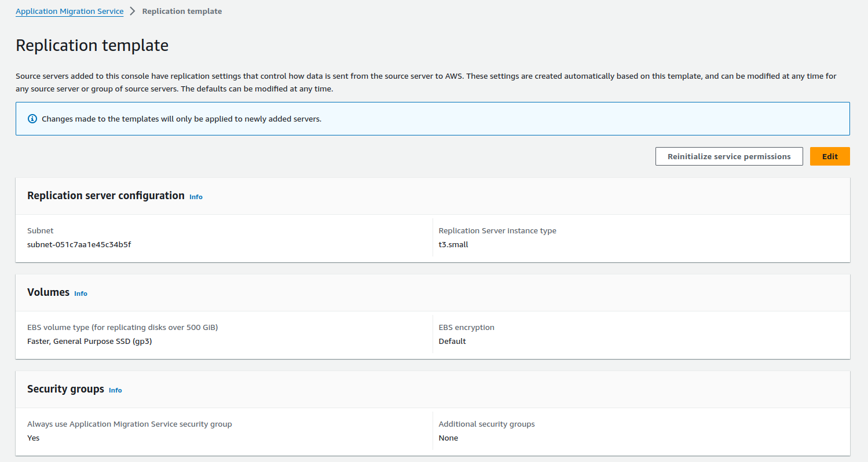Click the Additional security groups label
This screenshot has height=462, width=868.
487,424
